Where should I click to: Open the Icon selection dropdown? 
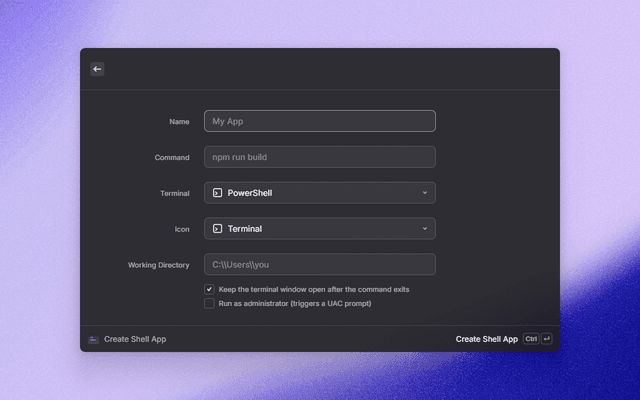click(x=320, y=229)
